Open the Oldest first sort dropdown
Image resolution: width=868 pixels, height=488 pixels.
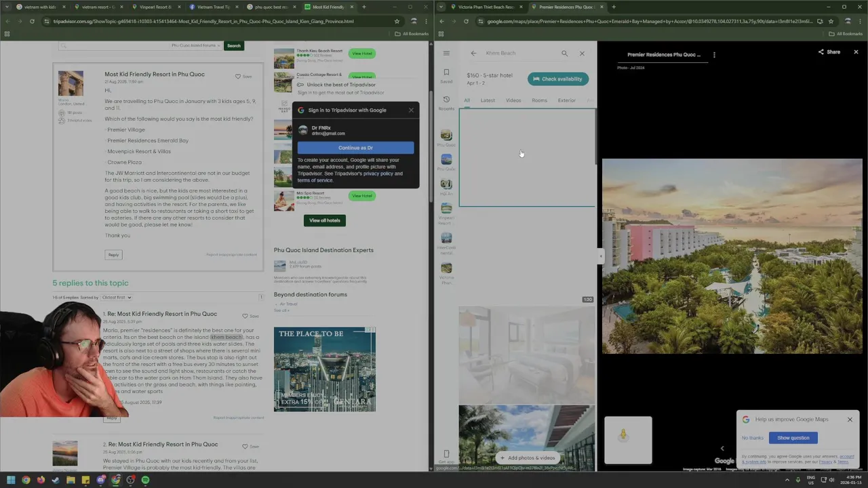116,298
